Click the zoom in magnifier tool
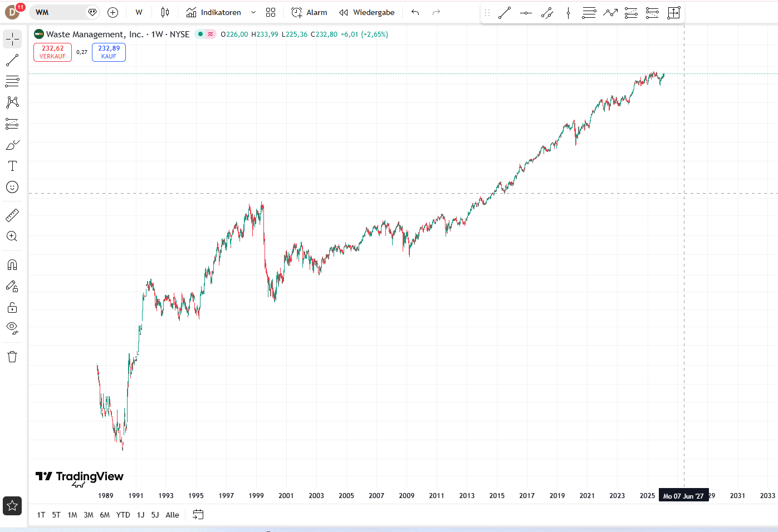 (12, 237)
